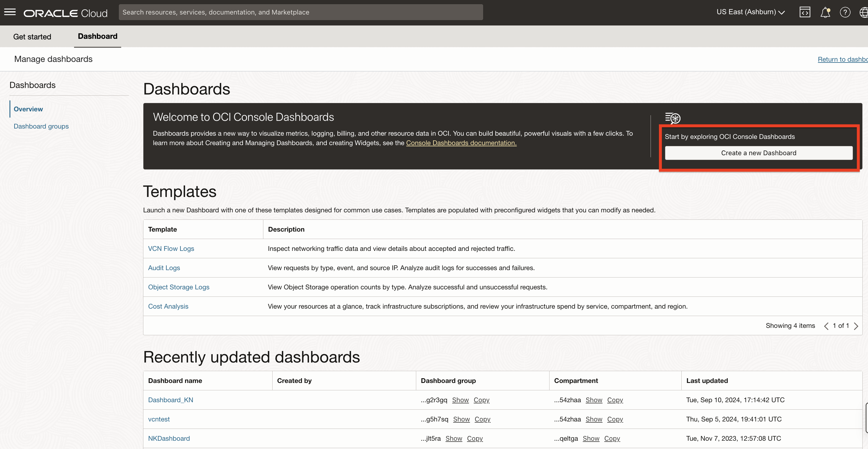Open the navigation hamburger menu
Screen dimensions: 868x449
click(x=10, y=12)
